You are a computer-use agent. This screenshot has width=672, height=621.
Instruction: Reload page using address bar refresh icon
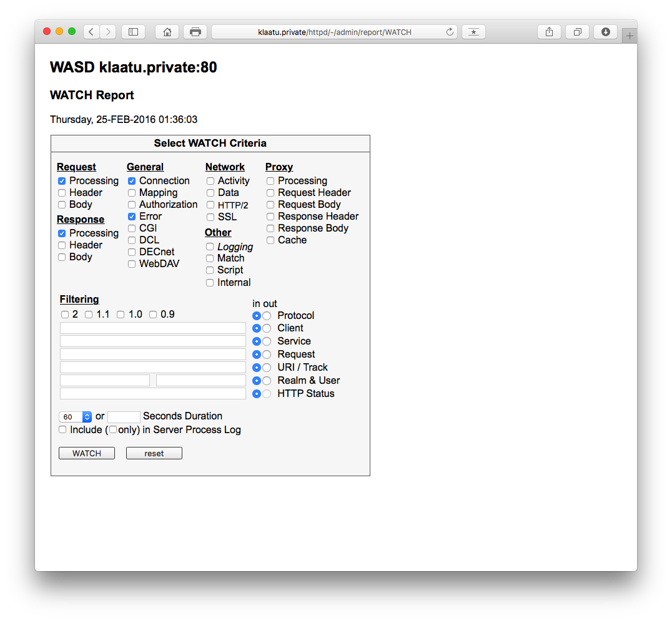tap(450, 32)
